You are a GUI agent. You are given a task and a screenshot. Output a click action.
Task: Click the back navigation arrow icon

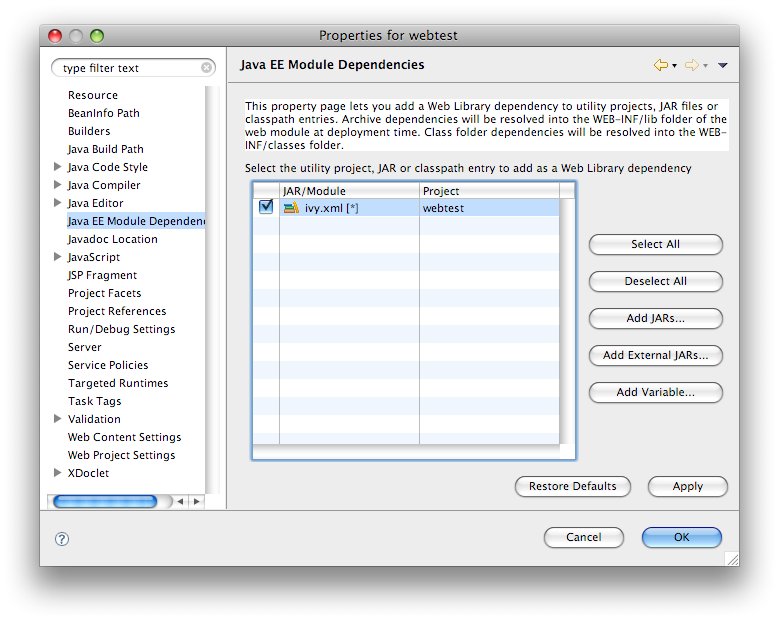tap(660, 65)
